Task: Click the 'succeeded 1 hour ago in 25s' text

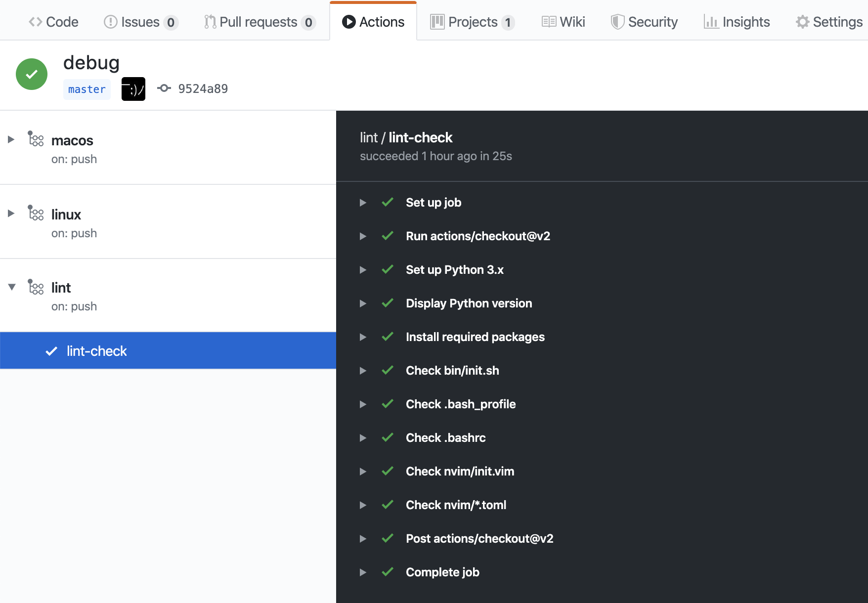Action: tap(436, 156)
